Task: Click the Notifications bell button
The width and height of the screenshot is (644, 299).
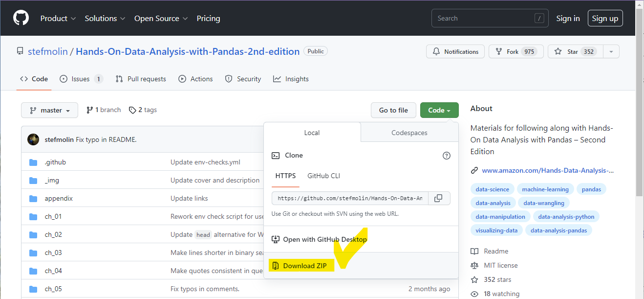Action: pyautogui.click(x=455, y=51)
